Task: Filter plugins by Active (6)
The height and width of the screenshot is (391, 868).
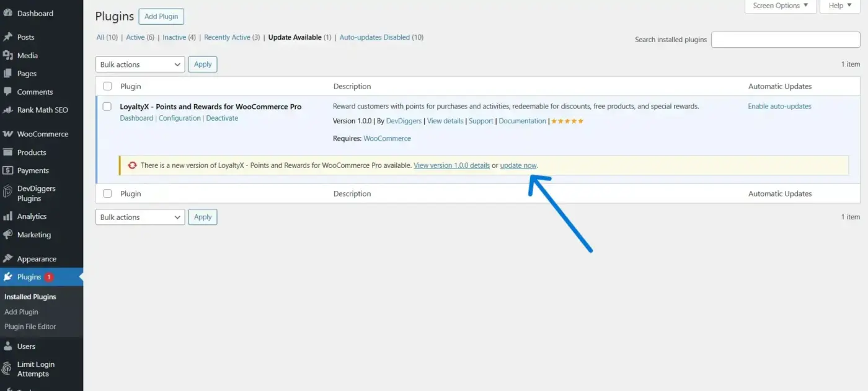Action: pyautogui.click(x=140, y=37)
